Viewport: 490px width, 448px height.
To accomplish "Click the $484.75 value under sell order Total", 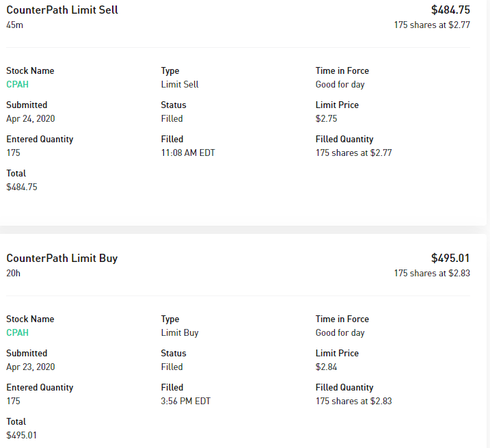I will (22, 187).
